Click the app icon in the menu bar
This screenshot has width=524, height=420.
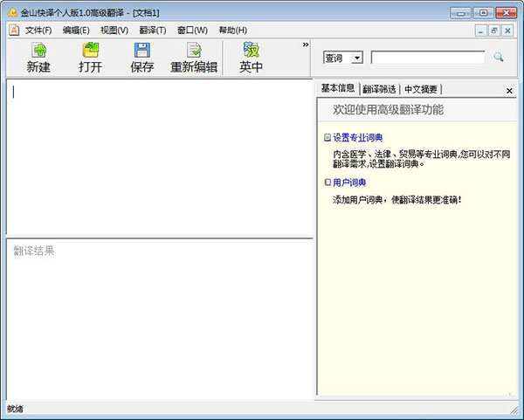[13, 30]
